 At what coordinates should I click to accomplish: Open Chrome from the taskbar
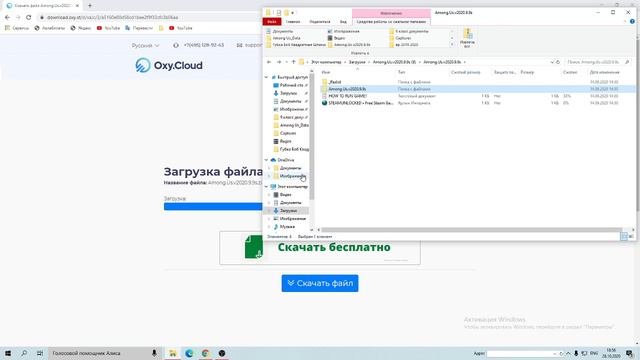point(205,353)
